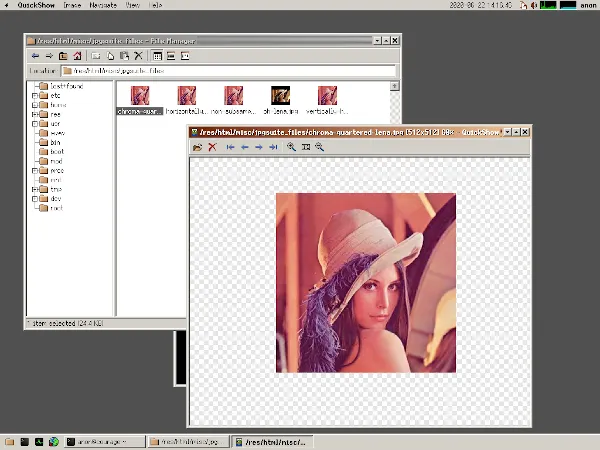Open the system menu at top-left corner
The width and height of the screenshot is (600, 450).
[x=7, y=5]
